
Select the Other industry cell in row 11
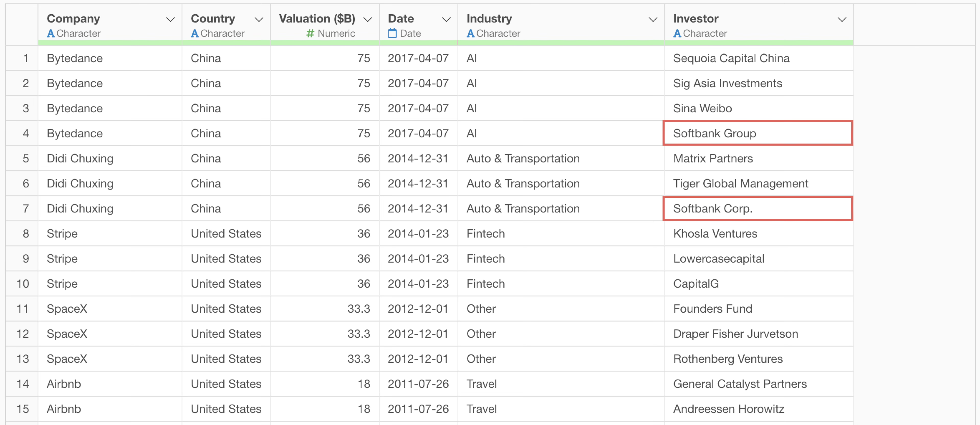click(561, 309)
